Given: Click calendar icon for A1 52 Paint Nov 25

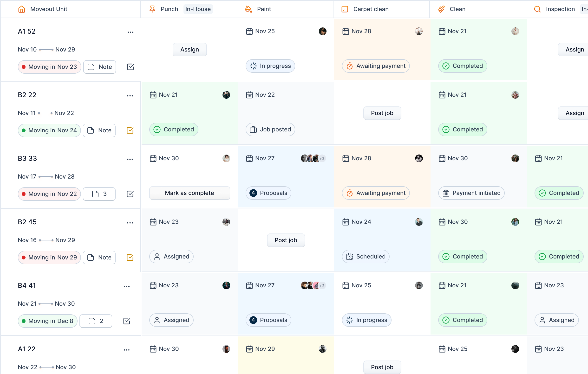Looking at the screenshot, I should coord(249,32).
